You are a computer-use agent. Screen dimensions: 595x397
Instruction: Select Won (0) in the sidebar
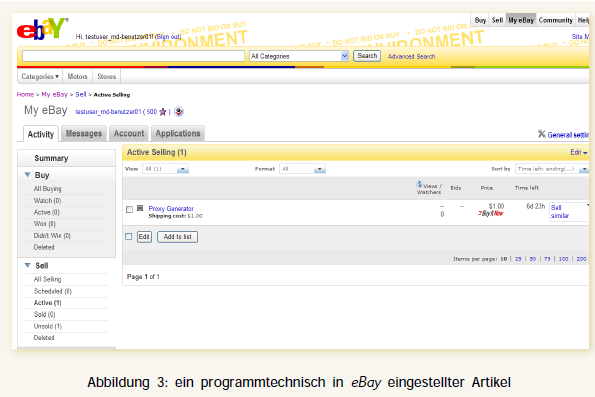pyautogui.click(x=45, y=224)
